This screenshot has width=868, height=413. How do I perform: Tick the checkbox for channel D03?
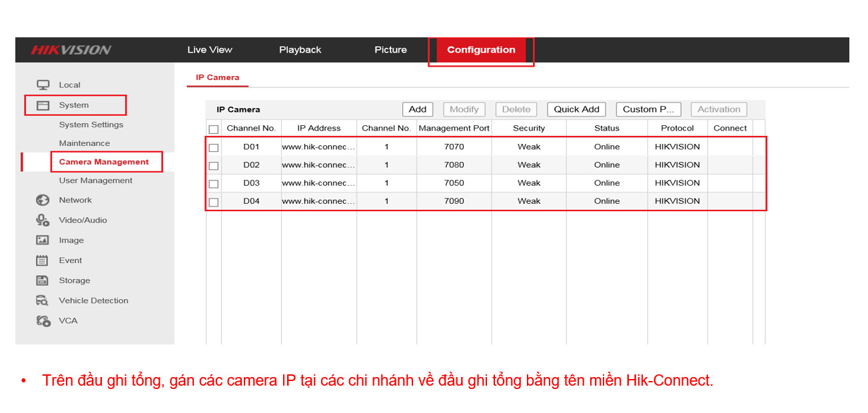point(214,184)
